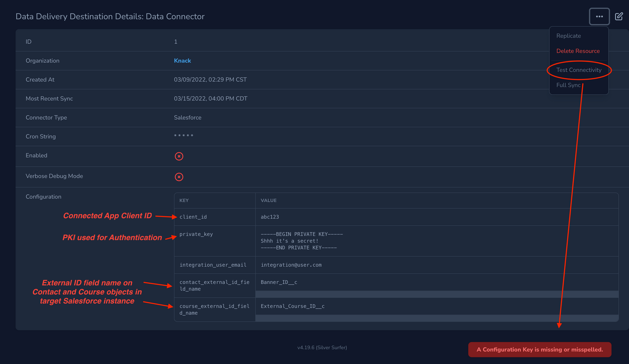Click Delete Resource menu entry

click(578, 51)
